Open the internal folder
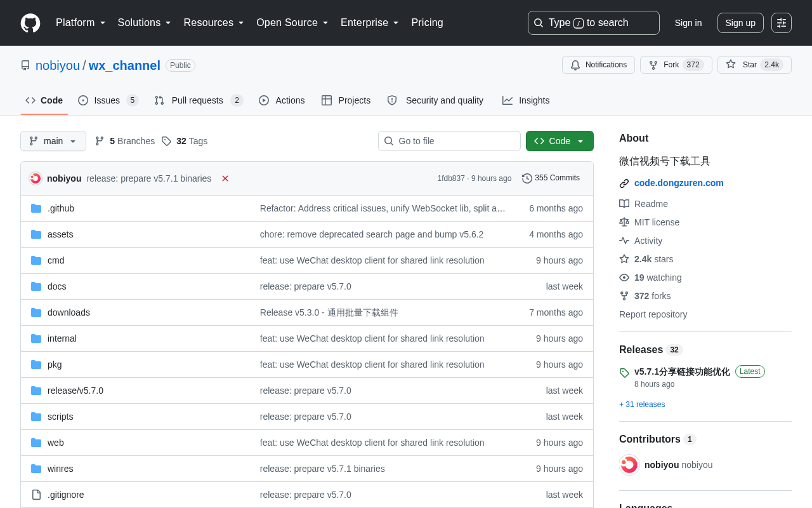812x508 pixels. 62,338
